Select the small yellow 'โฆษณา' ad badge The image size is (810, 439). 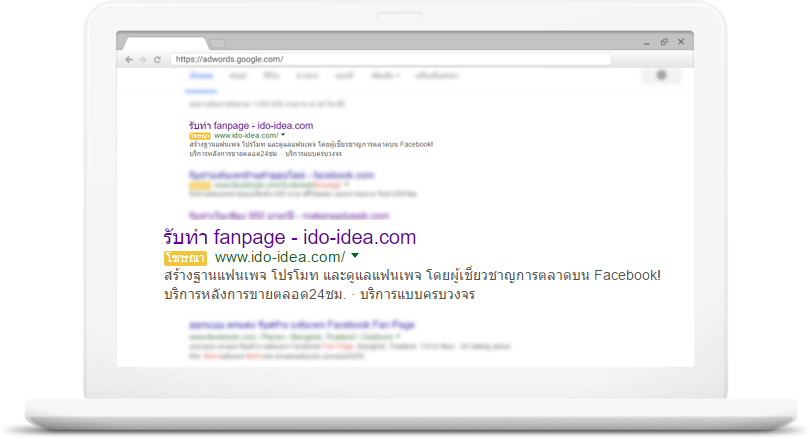coord(200,136)
